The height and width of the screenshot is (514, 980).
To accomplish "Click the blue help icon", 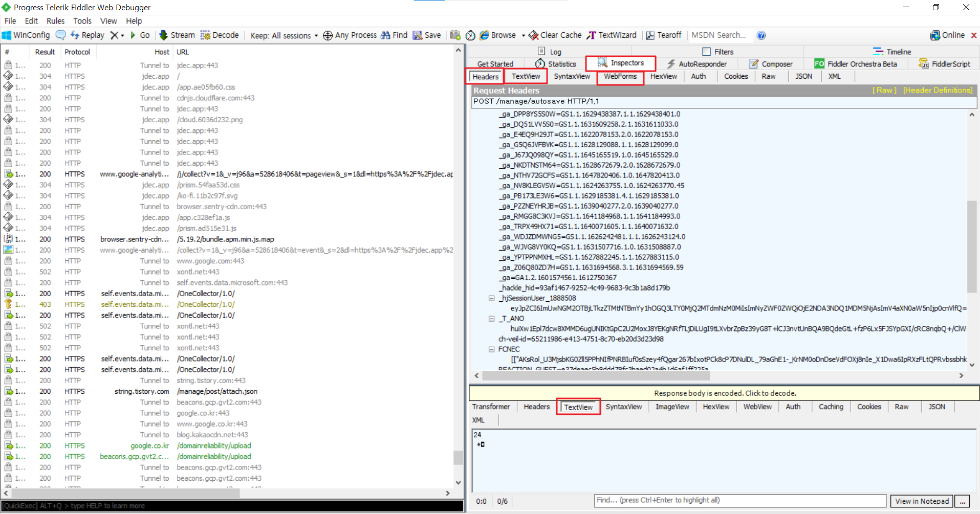I will [x=761, y=35].
